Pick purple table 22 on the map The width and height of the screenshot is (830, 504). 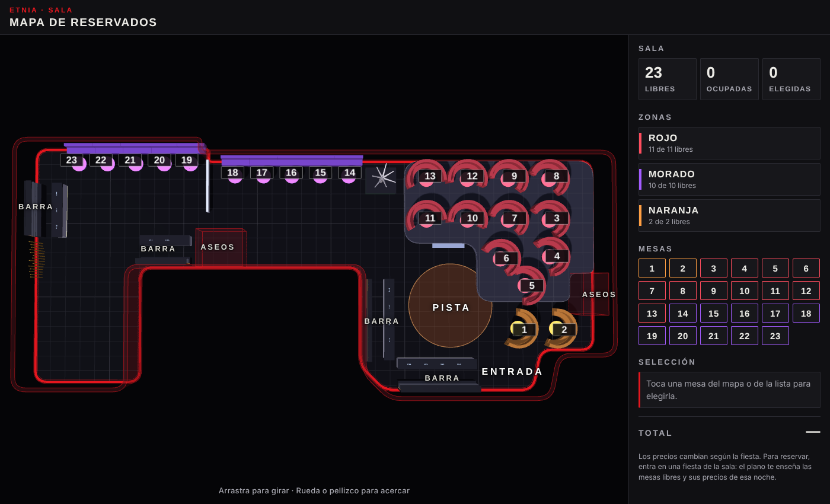click(x=101, y=160)
